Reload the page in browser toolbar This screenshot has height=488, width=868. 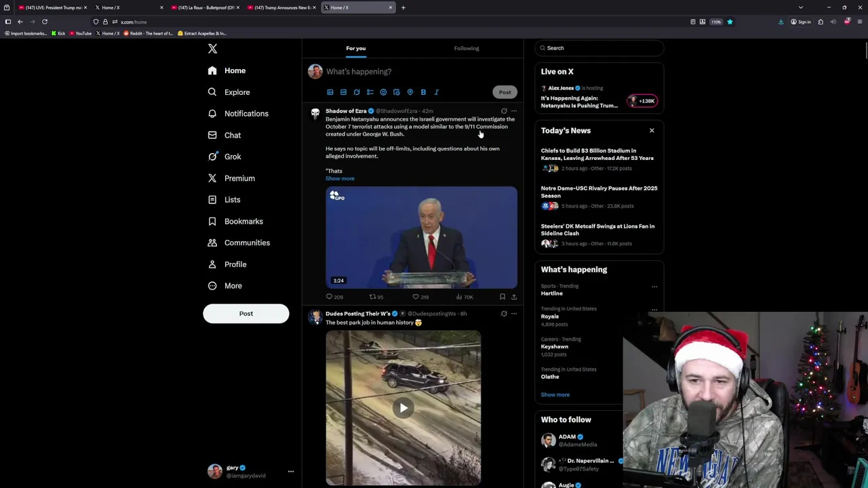pyautogui.click(x=45, y=22)
